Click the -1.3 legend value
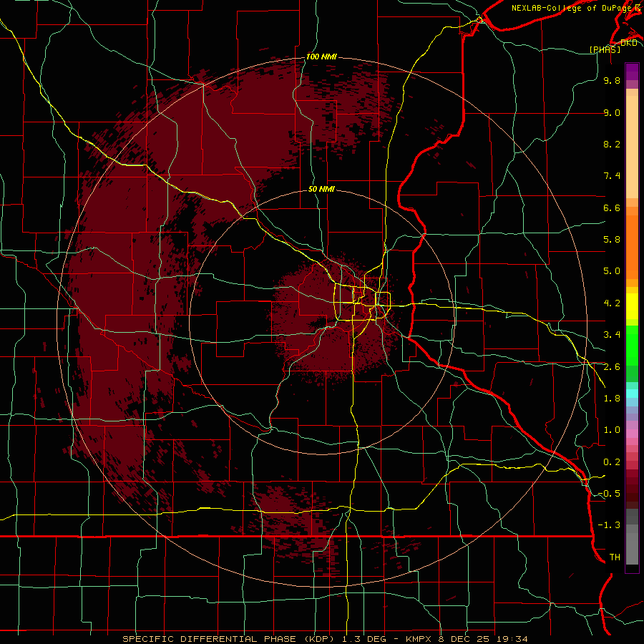The width and height of the screenshot is (644, 644). (609, 525)
